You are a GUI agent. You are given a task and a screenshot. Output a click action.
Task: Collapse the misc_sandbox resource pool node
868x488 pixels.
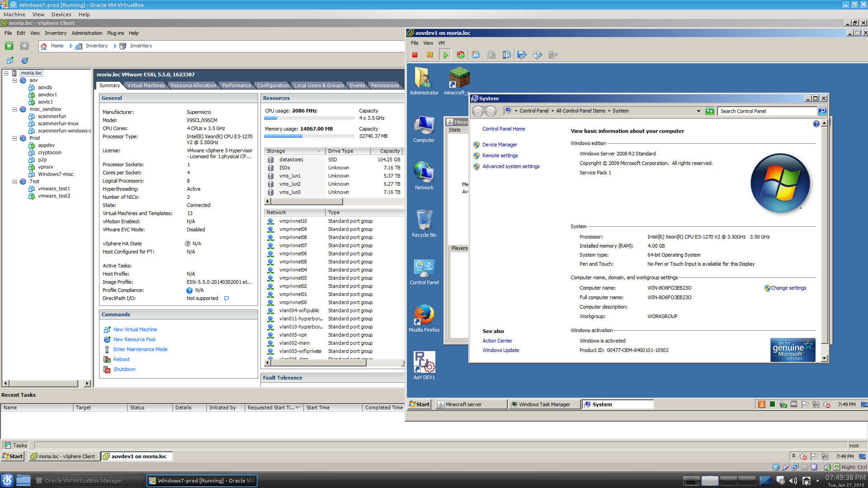pyautogui.click(x=14, y=109)
